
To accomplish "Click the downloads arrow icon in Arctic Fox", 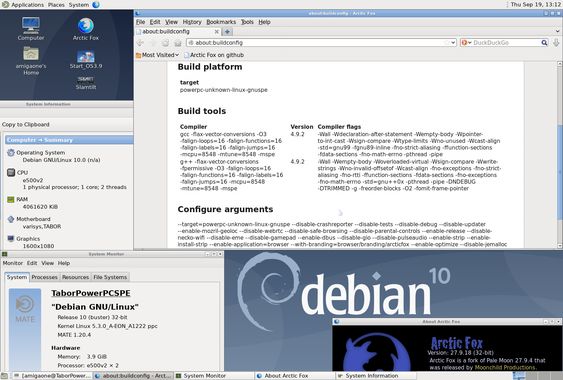I will coord(556,43).
